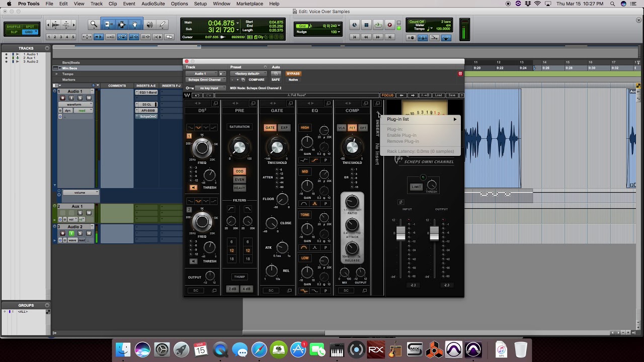The height and width of the screenshot is (362, 644).
Task: Click next preset right arrow in Waves bar
Action: coord(413,96)
